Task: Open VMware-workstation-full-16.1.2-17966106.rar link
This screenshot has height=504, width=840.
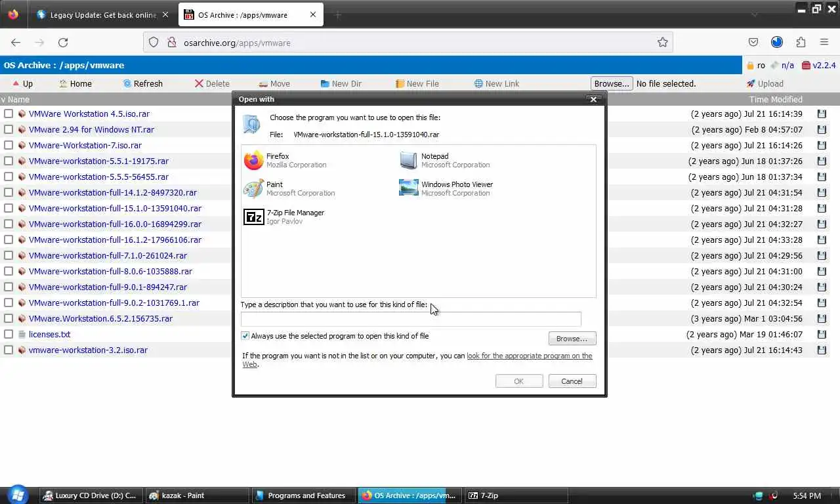Action: coord(115,240)
